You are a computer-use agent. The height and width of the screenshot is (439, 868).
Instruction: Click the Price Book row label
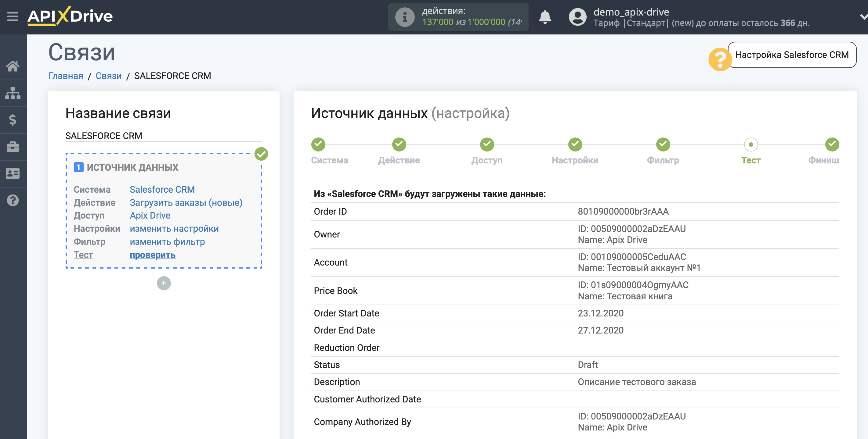click(x=336, y=291)
